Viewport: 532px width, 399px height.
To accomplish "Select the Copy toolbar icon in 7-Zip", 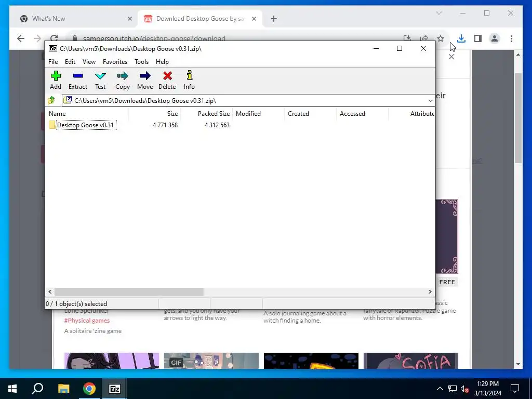I will 123,81.
